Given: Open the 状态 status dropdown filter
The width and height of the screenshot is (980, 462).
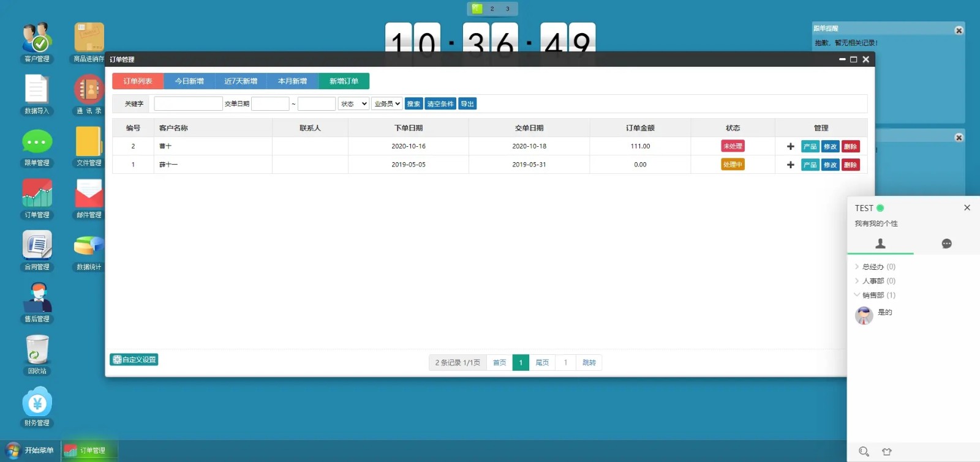Looking at the screenshot, I should click(353, 104).
